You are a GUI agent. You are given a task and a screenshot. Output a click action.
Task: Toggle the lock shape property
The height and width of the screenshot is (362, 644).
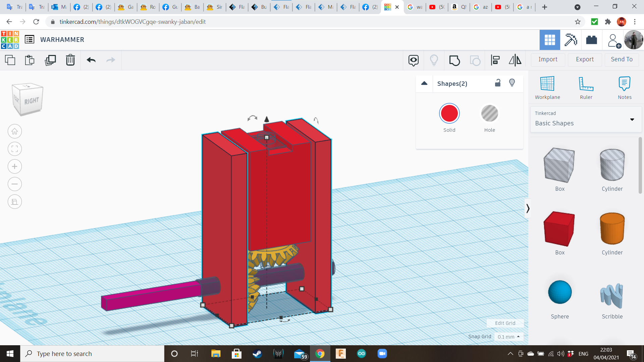(498, 83)
